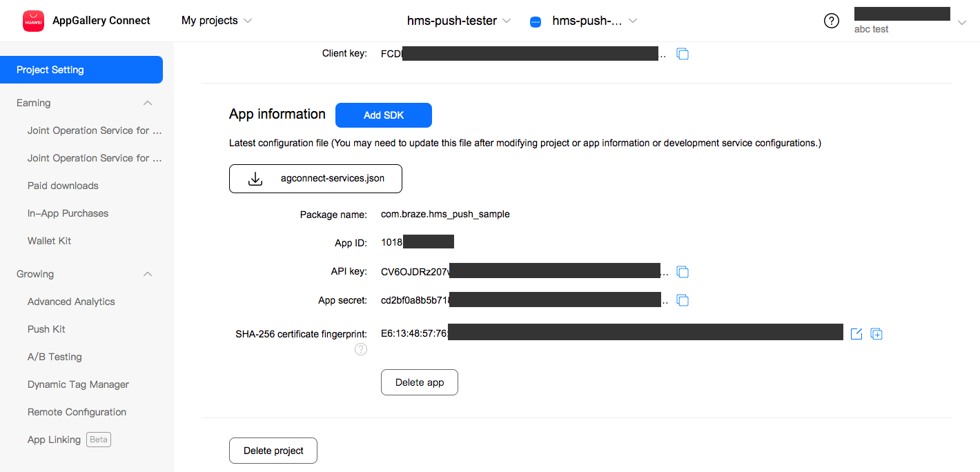Click the SHA-256 fingerprint value text
The height and width of the screenshot is (472, 980).
[612, 333]
